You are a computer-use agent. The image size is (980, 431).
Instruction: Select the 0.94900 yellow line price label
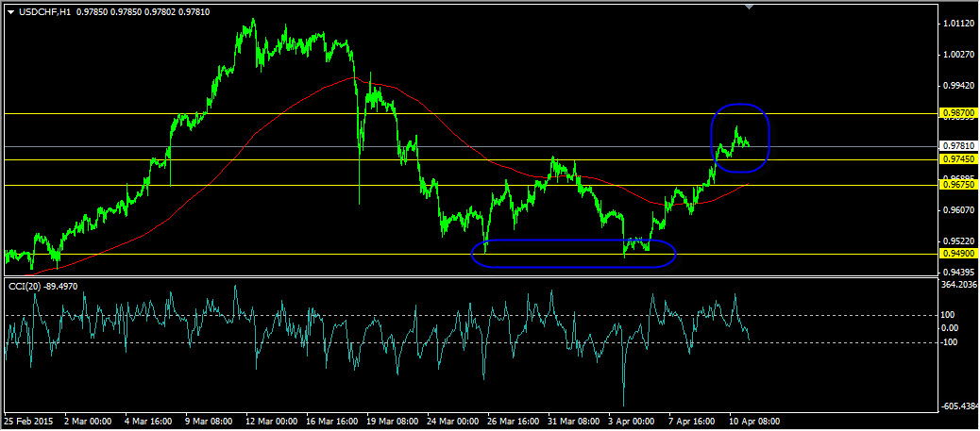coord(957,255)
